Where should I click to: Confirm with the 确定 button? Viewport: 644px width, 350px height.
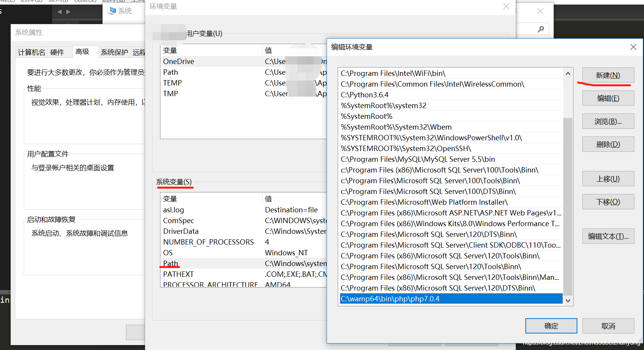551,326
